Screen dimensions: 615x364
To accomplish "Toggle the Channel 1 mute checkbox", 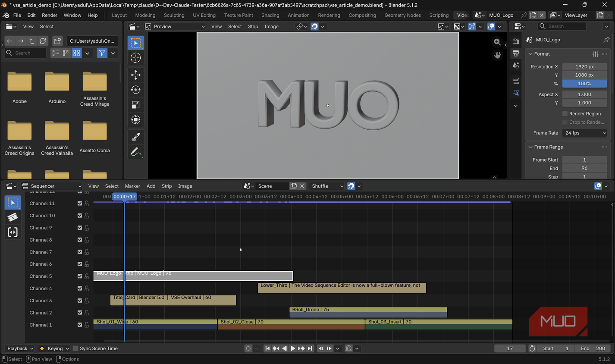I will pyautogui.click(x=80, y=325).
